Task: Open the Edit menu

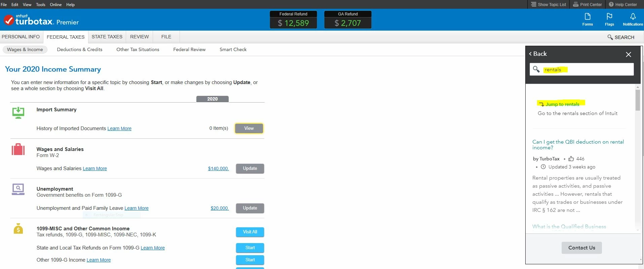Action: click(x=15, y=4)
